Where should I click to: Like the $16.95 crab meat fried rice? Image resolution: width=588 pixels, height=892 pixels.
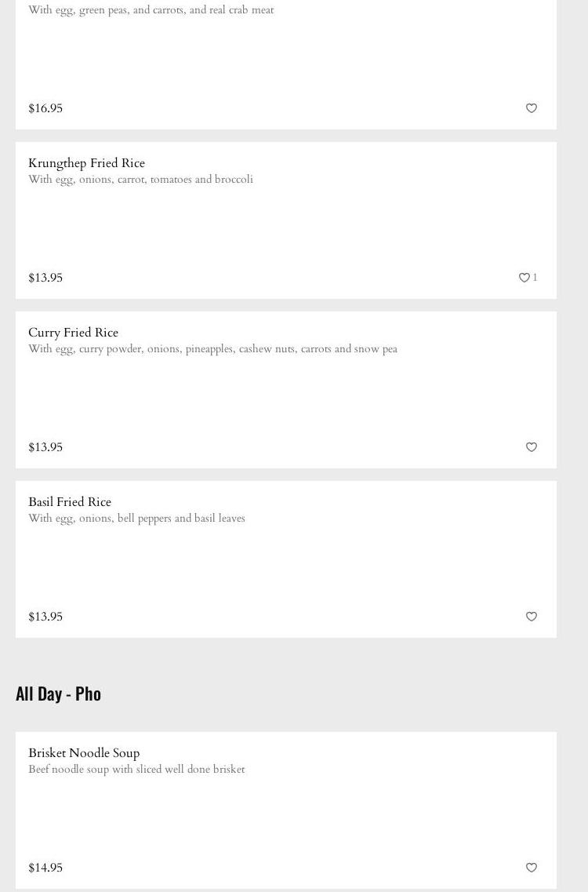tap(531, 108)
